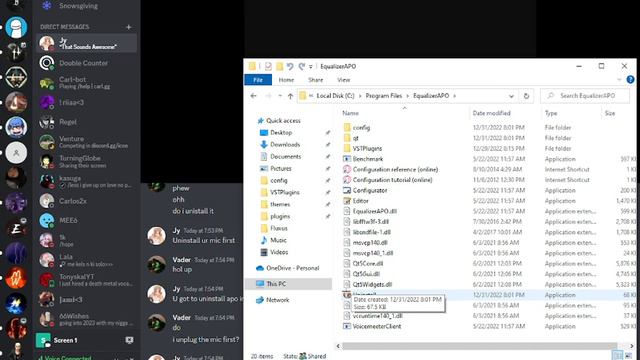
Task: Open Music in navigation pane
Action: 278,240
